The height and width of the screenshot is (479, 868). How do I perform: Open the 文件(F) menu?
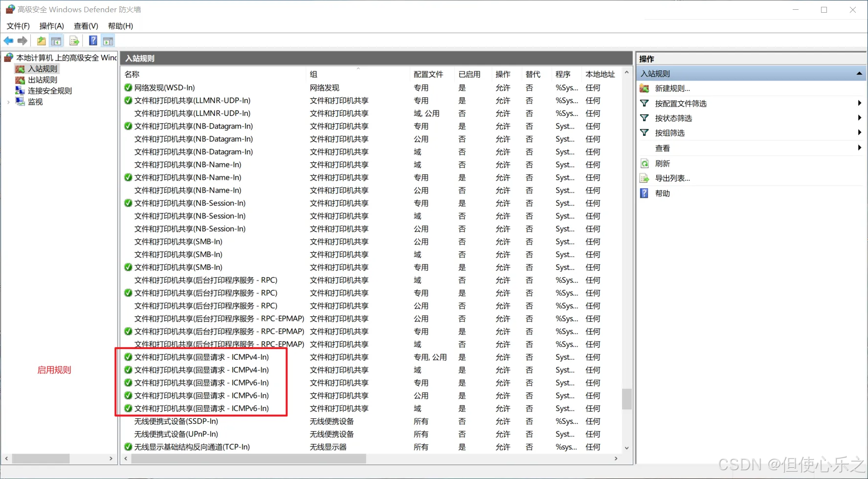click(18, 26)
